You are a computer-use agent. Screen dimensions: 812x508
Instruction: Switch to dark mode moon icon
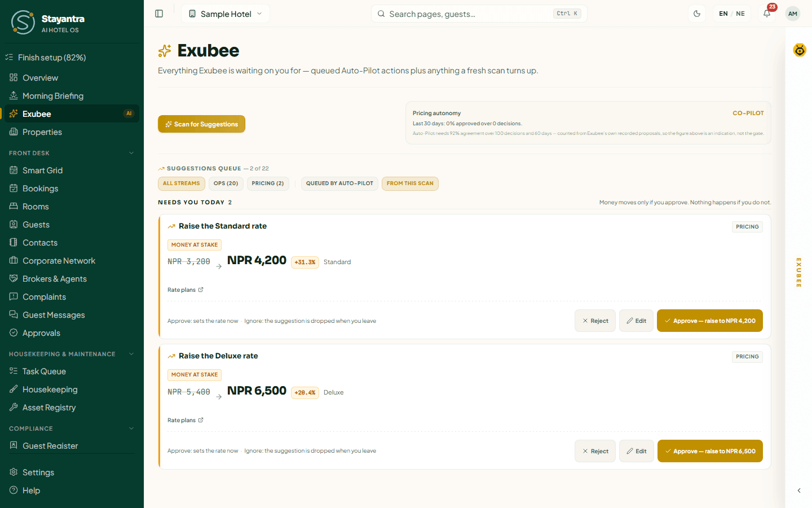tap(697, 14)
